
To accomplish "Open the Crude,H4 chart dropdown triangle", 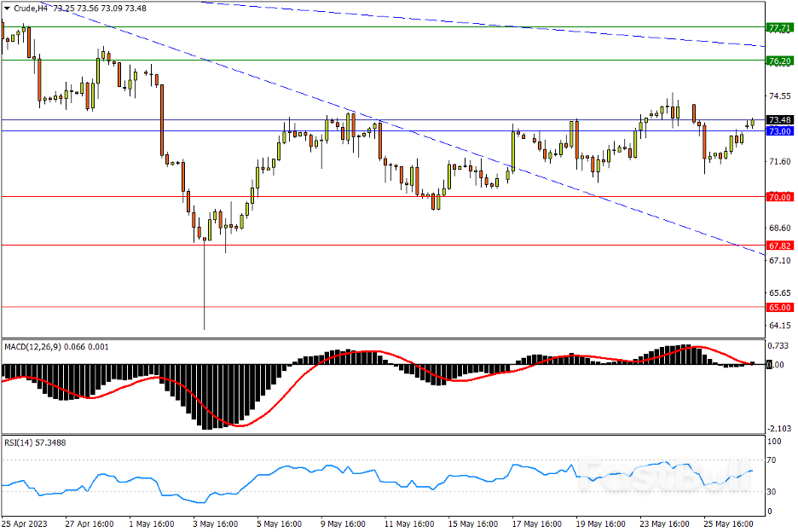I will tap(8, 9).
